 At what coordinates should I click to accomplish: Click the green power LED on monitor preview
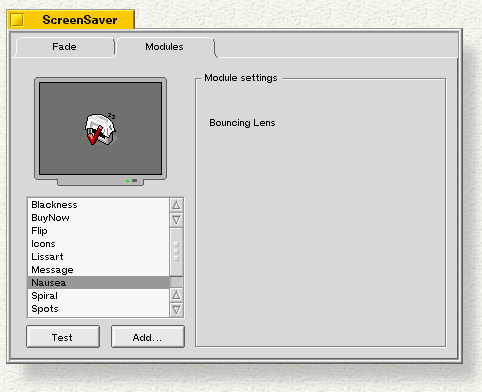click(127, 181)
